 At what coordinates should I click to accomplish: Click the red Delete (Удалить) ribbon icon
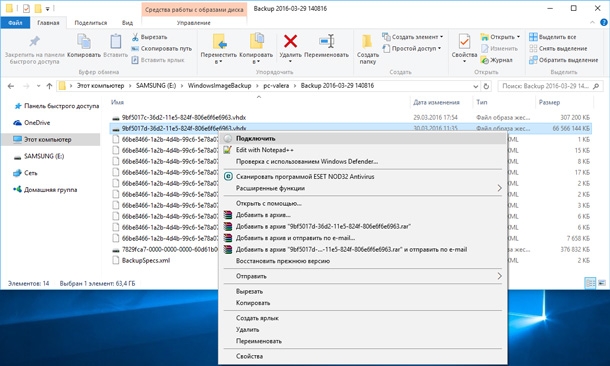[x=290, y=41]
